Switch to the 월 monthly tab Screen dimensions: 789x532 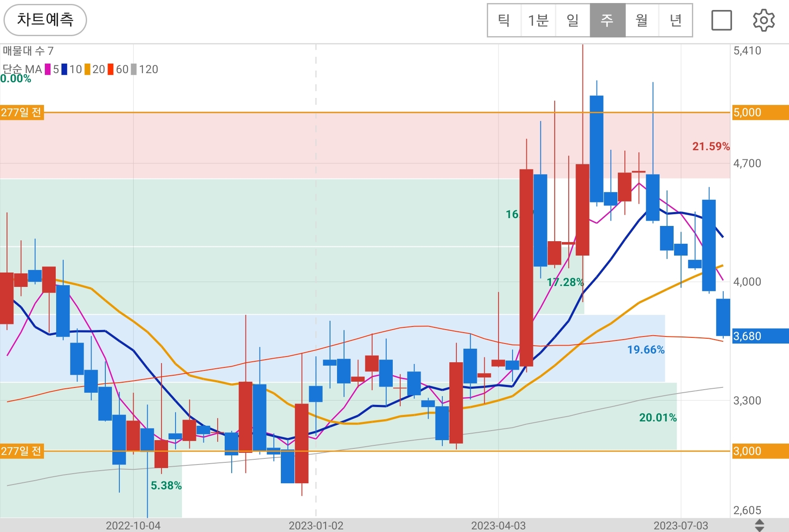point(642,20)
